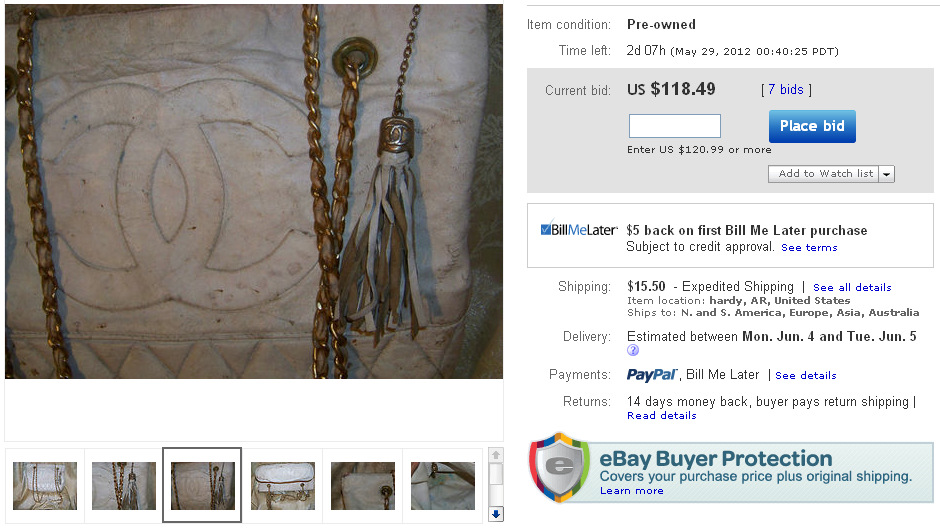
Task: Click the bid amount input field
Action: 674,126
